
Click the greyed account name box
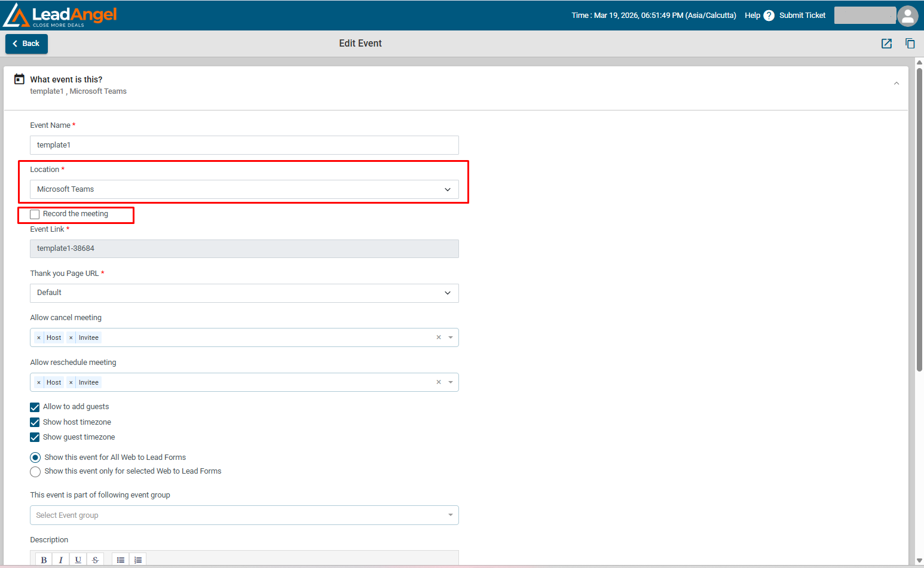tap(865, 16)
